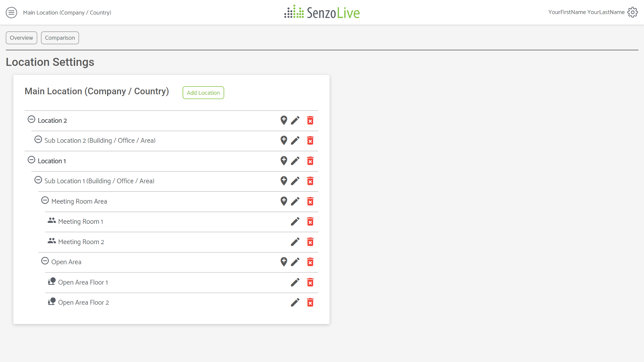Select Meeting Room 1 row text

tap(81, 221)
